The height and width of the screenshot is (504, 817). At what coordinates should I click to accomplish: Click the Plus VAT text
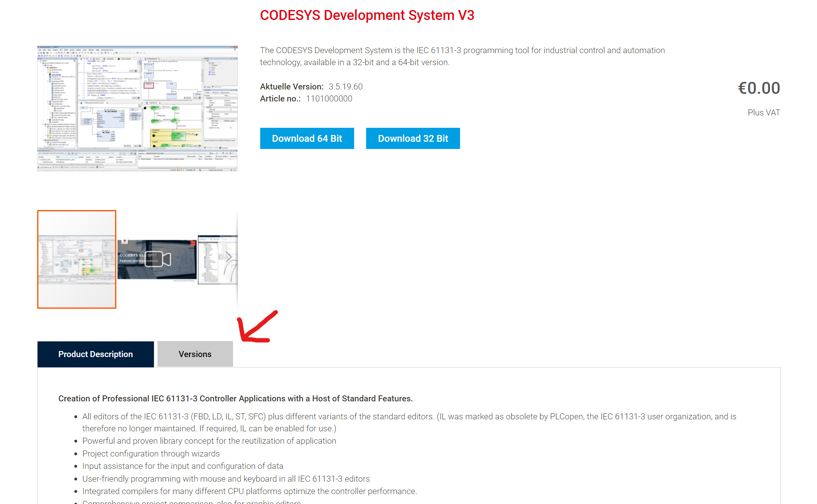pos(764,112)
